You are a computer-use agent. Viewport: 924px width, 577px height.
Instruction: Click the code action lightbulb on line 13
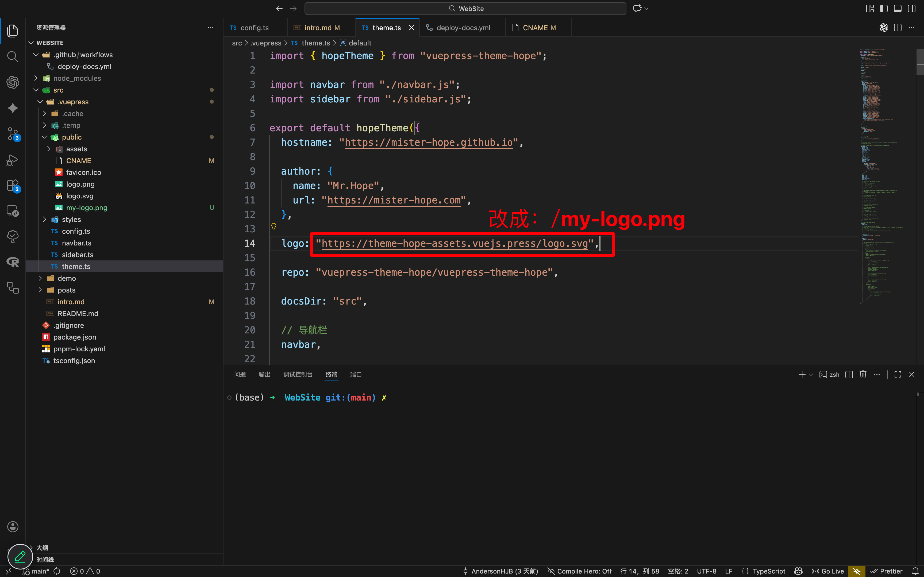pos(274,226)
